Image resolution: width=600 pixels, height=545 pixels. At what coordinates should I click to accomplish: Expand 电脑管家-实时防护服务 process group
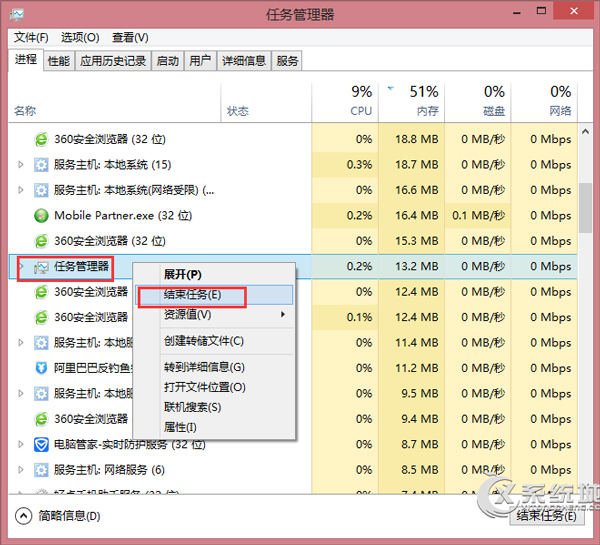(x=21, y=444)
